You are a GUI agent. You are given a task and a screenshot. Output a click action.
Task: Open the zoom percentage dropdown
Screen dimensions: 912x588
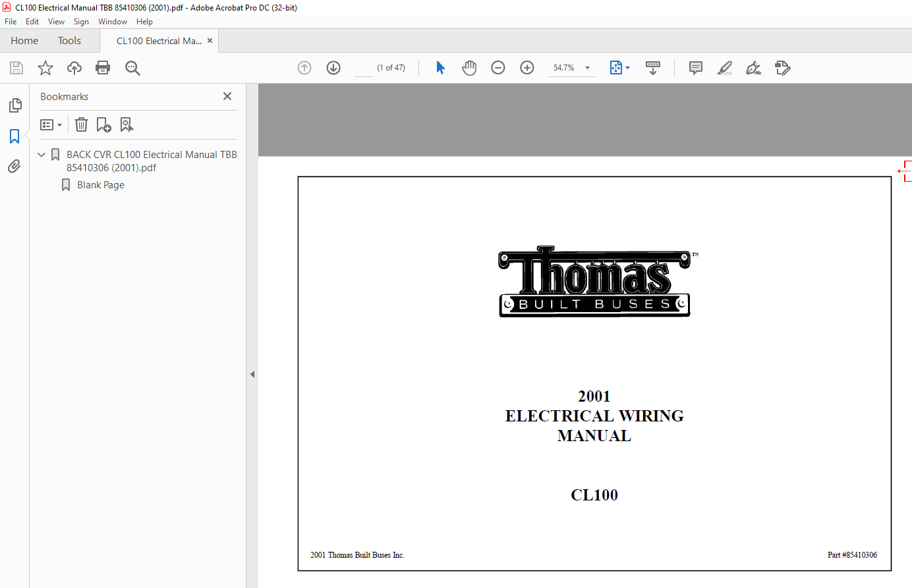tap(587, 68)
